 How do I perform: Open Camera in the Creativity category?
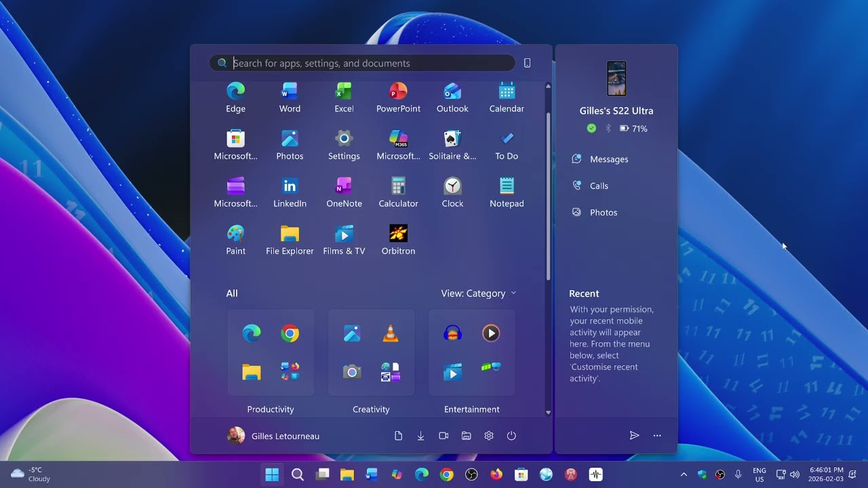point(351,371)
